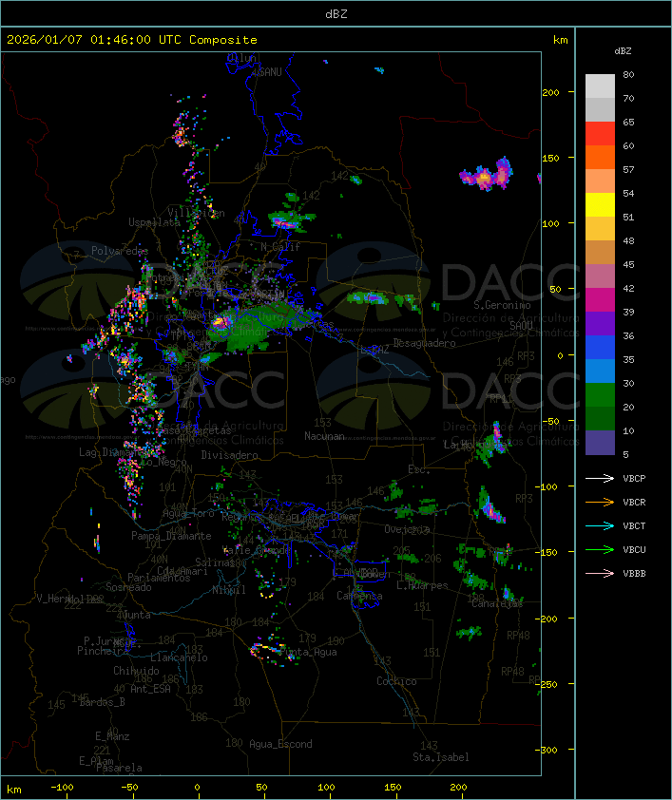Click the VBCP legend label

634,479
